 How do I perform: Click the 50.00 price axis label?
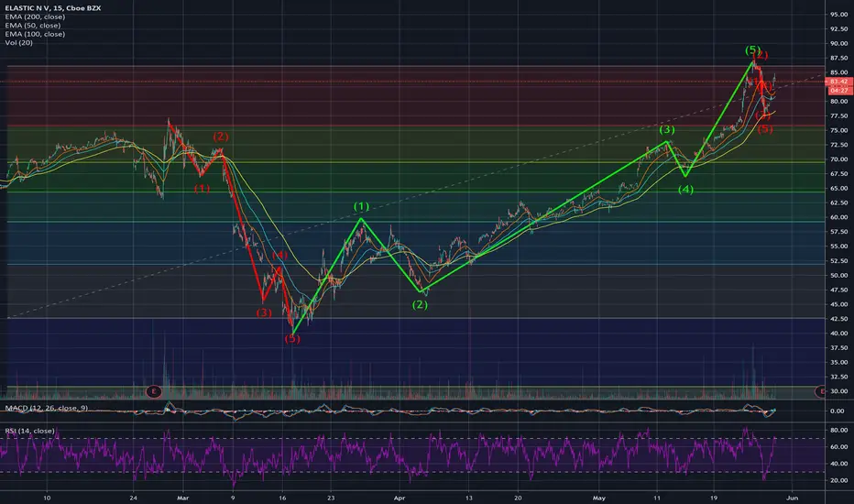click(838, 275)
